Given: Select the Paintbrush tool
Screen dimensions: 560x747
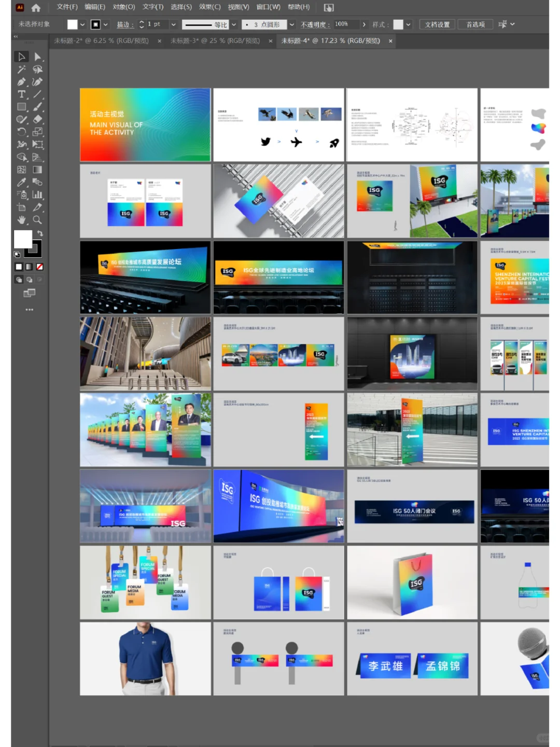Looking at the screenshot, I should click(x=38, y=107).
